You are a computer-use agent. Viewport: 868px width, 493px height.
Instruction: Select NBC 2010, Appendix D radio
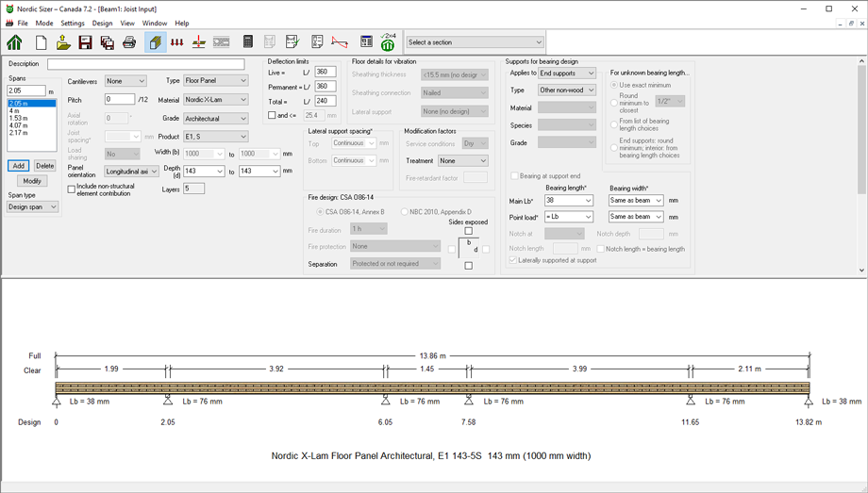404,212
